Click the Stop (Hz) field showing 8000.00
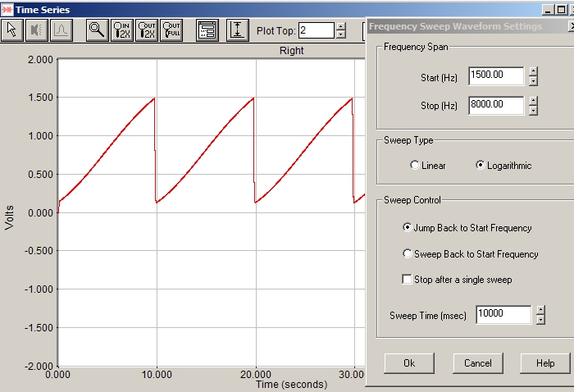This screenshot has height=392, width=574. pos(496,106)
